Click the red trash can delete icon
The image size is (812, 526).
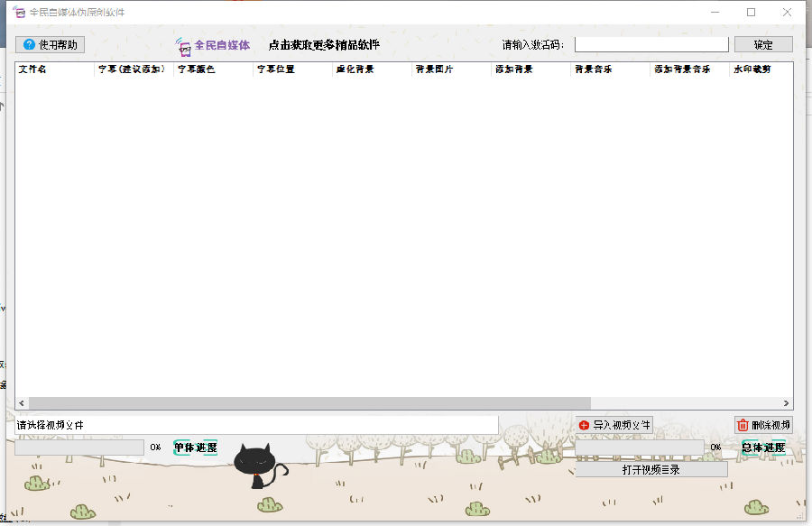tap(743, 425)
